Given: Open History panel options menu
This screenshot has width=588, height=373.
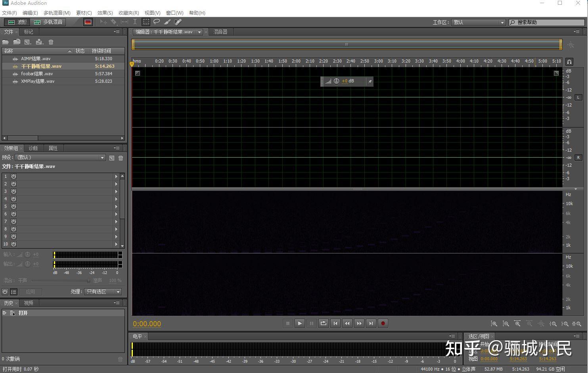Looking at the screenshot, I should coord(117,303).
